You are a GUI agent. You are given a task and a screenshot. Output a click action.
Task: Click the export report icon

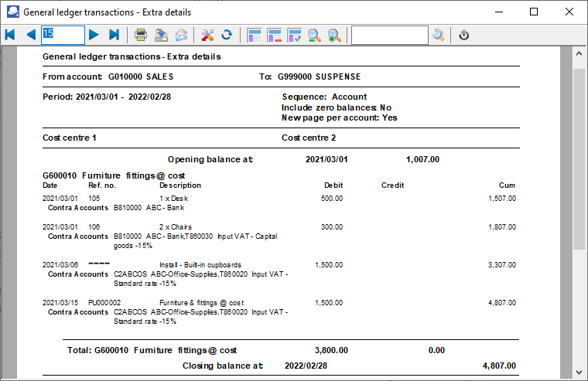point(161,35)
